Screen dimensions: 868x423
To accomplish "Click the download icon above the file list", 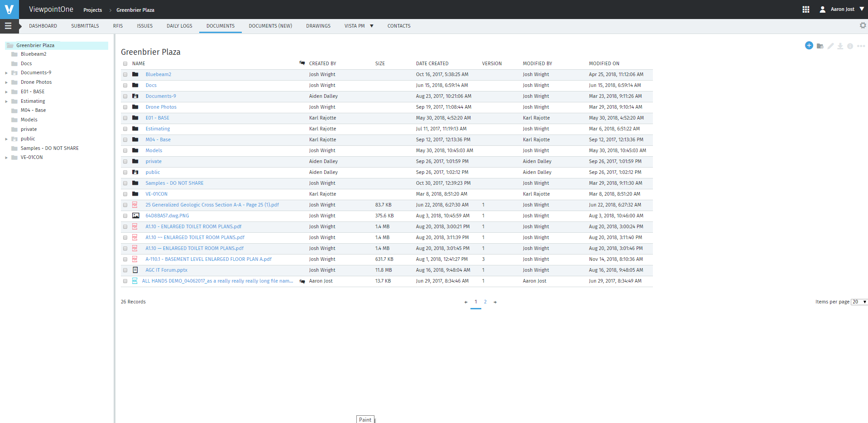I will 840,46.
